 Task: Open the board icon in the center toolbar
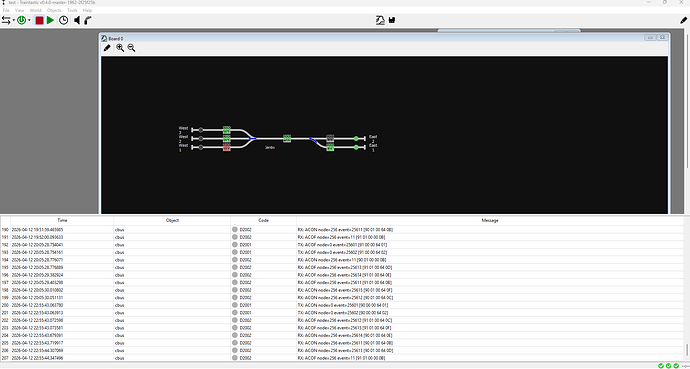pyautogui.click(x=380, y=20)
